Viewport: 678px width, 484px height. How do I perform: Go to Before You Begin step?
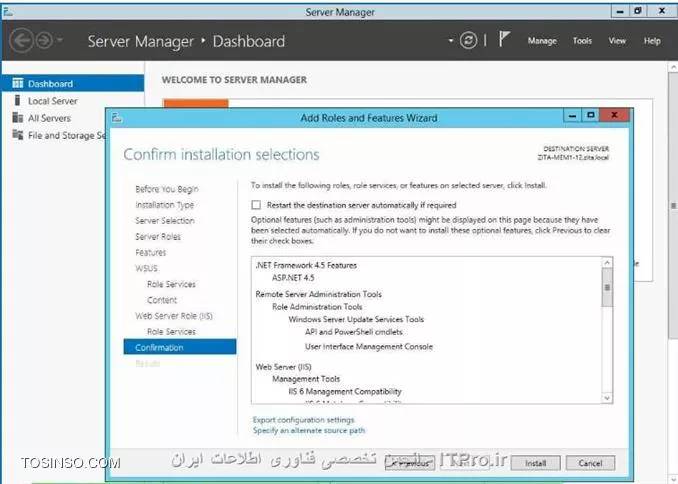click(166, 189)
